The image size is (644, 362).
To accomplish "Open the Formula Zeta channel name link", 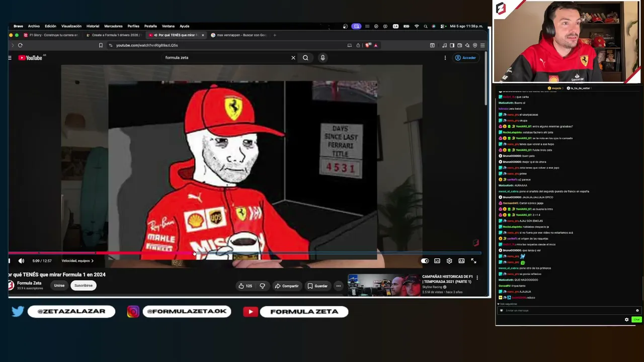I will 29,283.
